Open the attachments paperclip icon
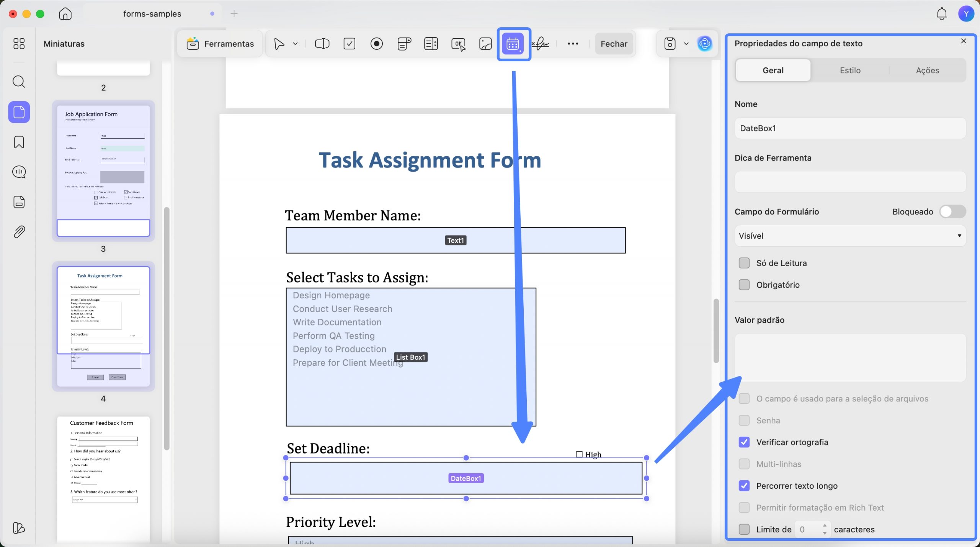 coord(19,232)
